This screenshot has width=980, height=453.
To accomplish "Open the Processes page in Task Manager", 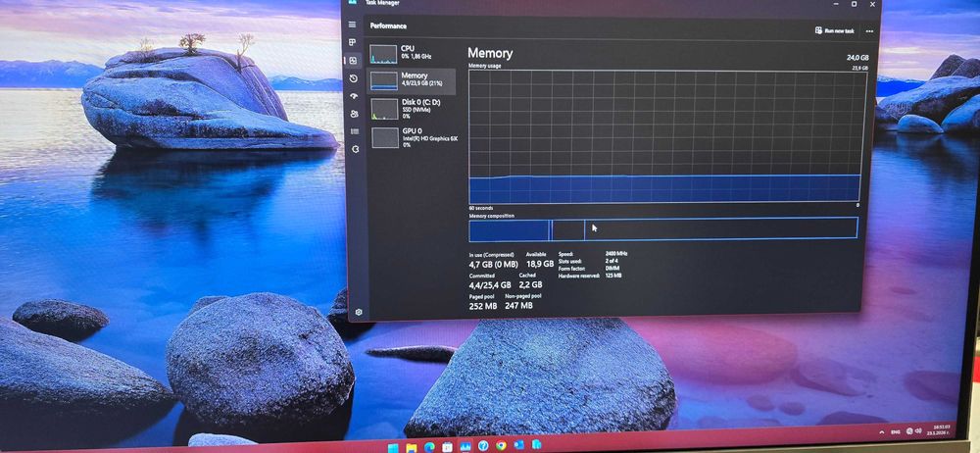I will pos(353,42).
